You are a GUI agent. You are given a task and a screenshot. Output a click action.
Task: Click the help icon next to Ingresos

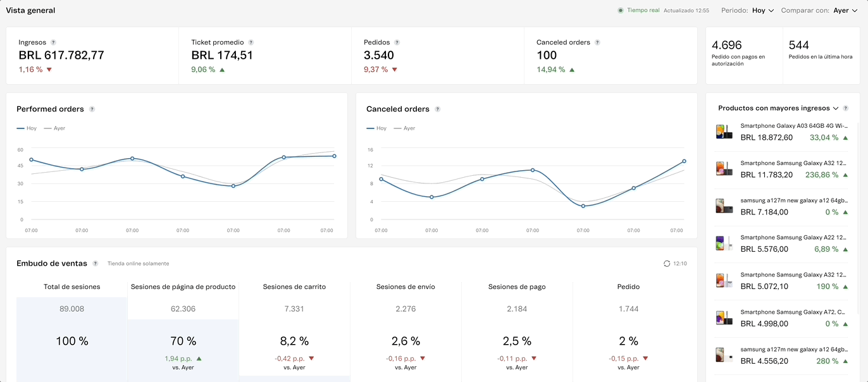click(53, 42)
